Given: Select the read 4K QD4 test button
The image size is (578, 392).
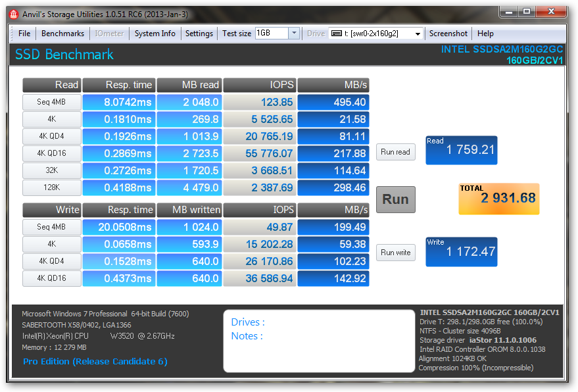Looking at the screenshot, I should coord(51,136).
